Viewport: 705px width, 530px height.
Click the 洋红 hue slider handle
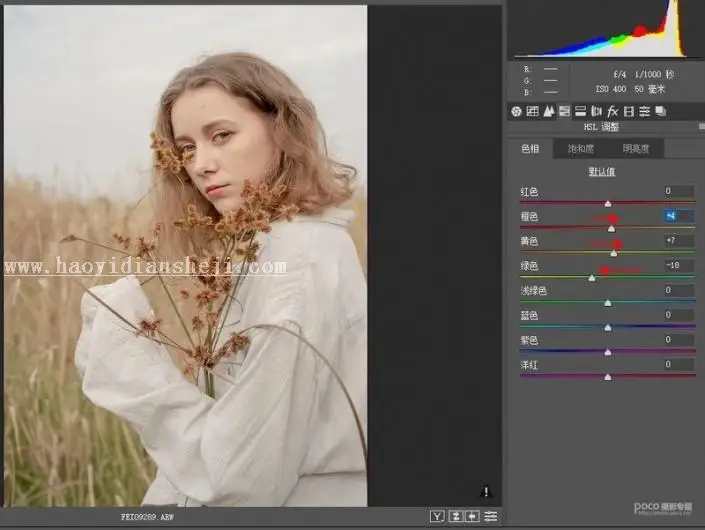coord(608,377)
